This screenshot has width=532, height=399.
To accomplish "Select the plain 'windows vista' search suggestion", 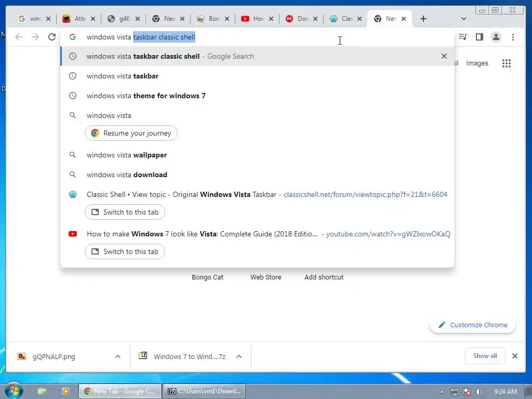I will [x=258, y=115].
